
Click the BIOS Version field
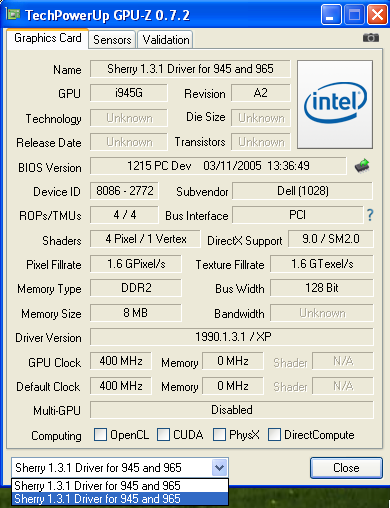pos(218,166)
